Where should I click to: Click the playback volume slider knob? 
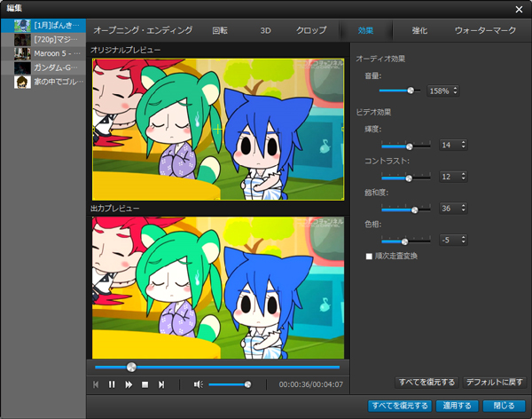click(x=247, y=384)
